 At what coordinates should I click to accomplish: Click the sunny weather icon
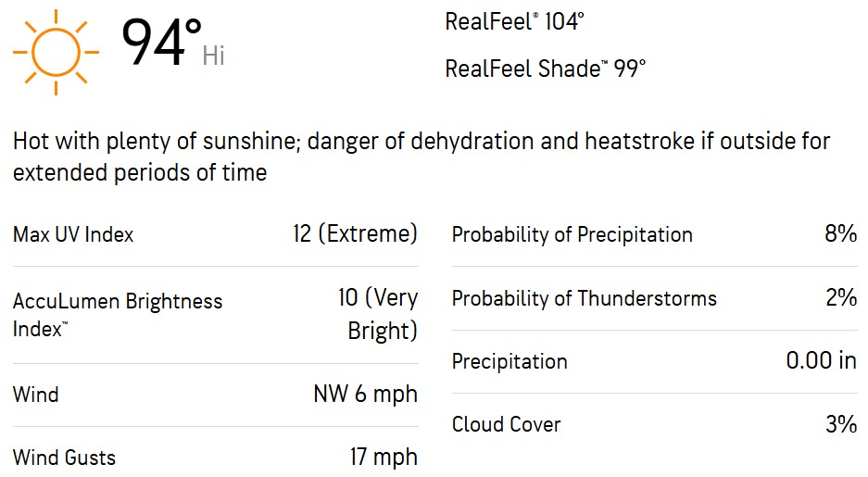(56, 52)
